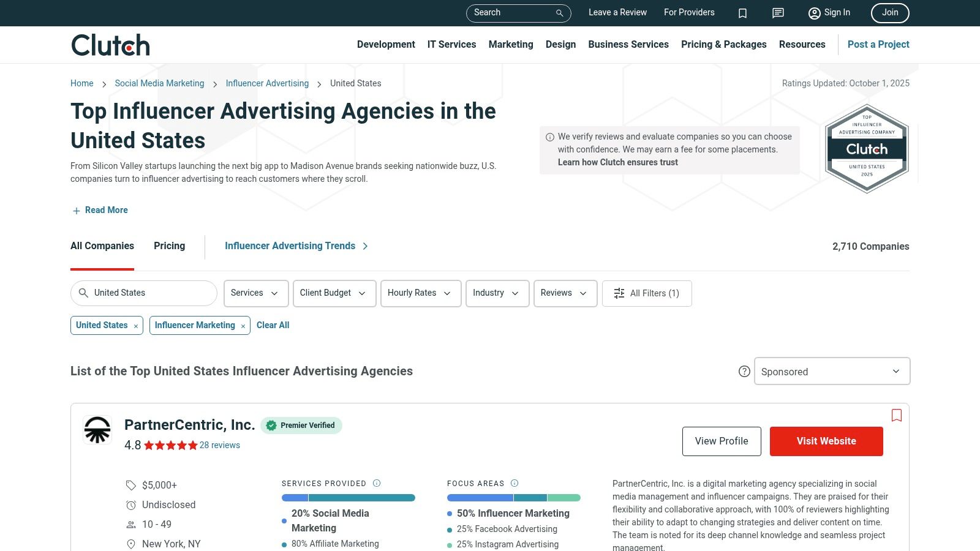
Task: Open the Industry filter dropdown
Action: tap(497, 293)
